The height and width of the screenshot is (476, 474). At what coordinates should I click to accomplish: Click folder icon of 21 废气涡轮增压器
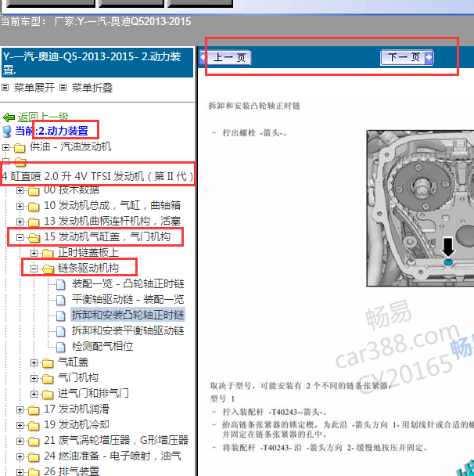pos(34,442)
